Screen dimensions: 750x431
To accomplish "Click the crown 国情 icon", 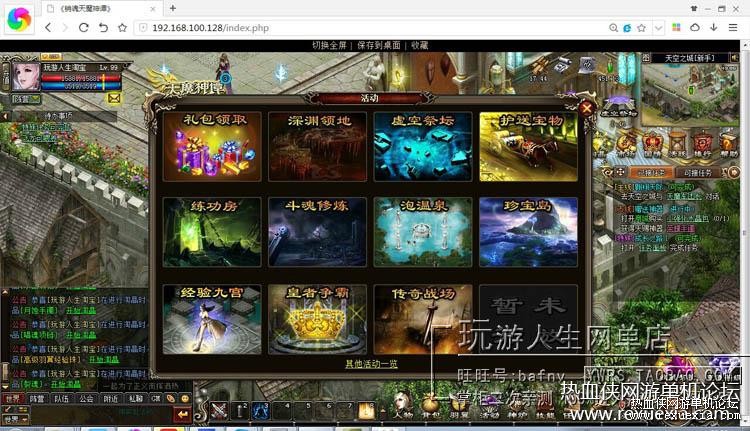I will pyautogui.click(x=651, y=144).
